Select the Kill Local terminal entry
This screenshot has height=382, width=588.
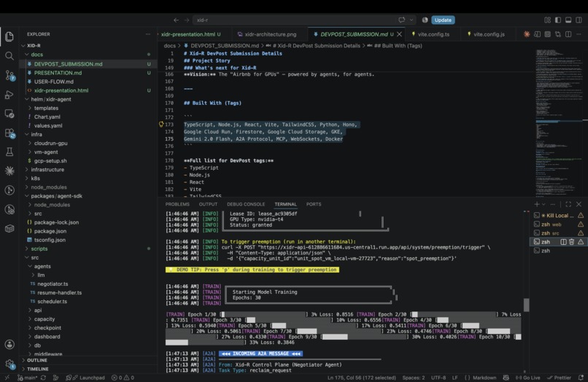click(x=558, y=216)
